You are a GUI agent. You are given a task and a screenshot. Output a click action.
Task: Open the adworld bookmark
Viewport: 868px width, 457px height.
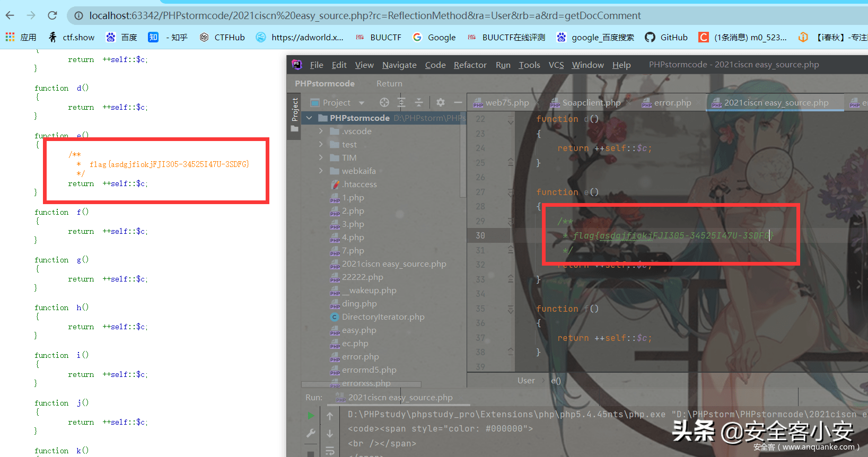point(300,37)
